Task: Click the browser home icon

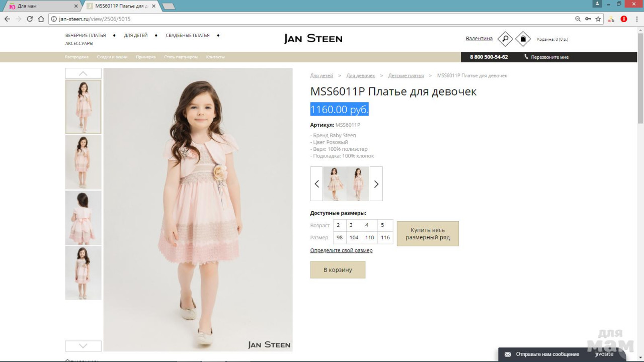Action: [41, 19]
